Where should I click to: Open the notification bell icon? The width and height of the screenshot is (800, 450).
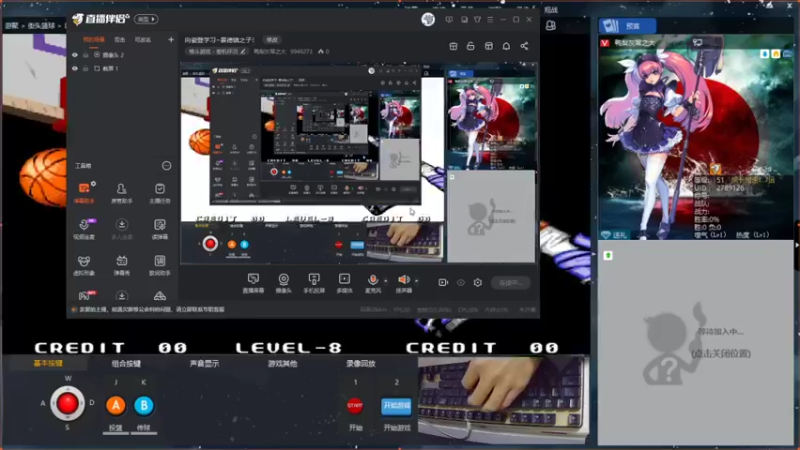[x=506, y=46]
